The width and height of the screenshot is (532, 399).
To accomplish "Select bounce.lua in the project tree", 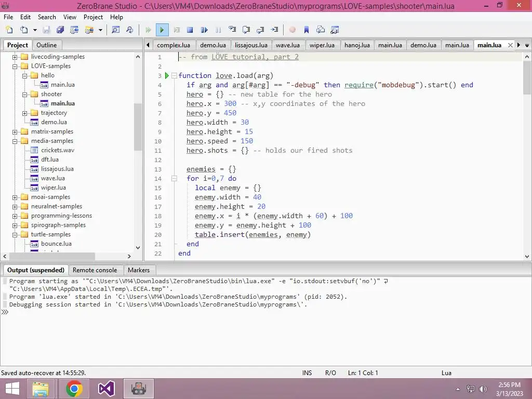I will pos(56,244).
